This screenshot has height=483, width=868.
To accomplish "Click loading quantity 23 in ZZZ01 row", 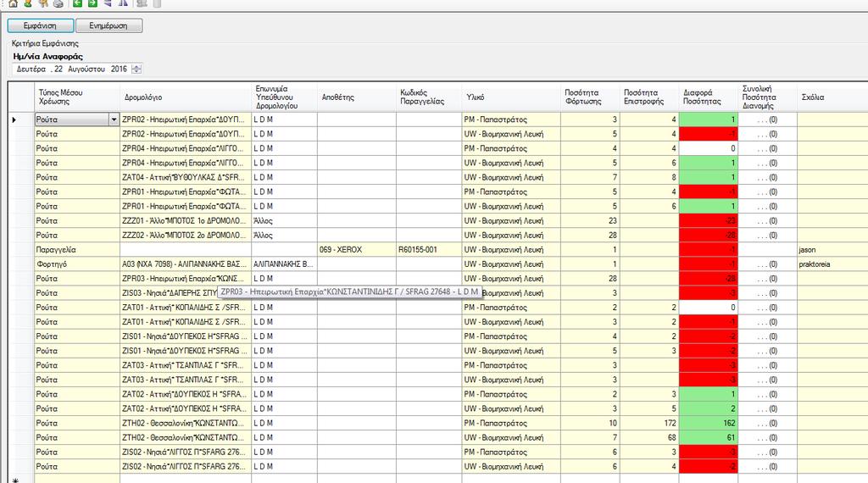I will point(590,221).
